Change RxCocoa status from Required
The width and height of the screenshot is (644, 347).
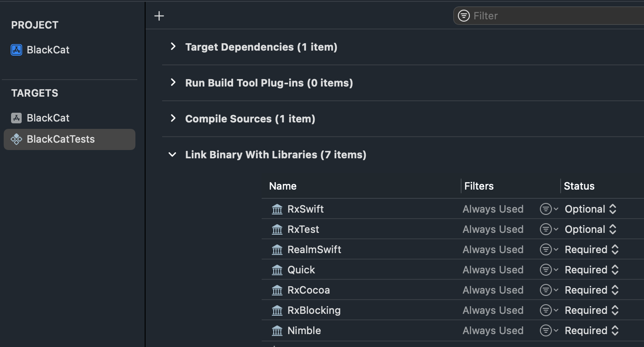(x=592, y=290)
